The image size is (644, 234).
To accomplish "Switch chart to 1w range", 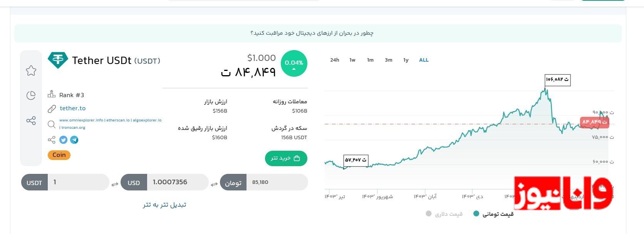I will click(352, 60).
